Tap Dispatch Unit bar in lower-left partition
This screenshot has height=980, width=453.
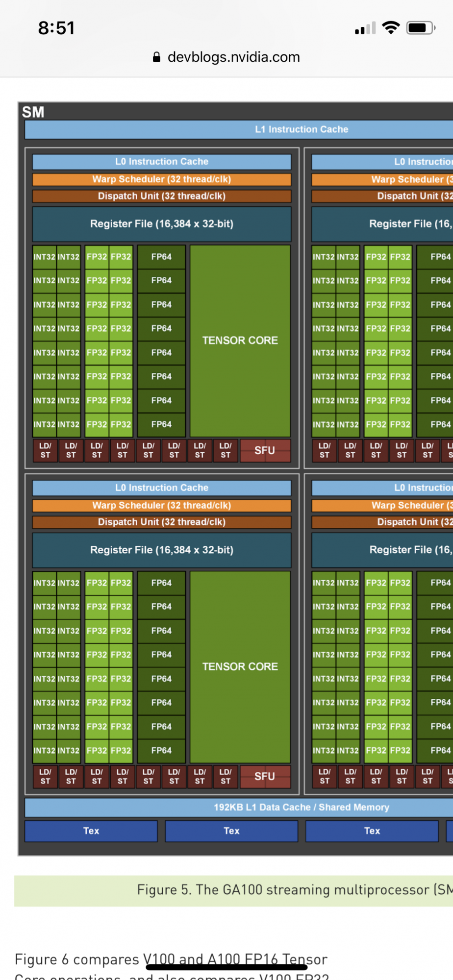coord(162,522)
